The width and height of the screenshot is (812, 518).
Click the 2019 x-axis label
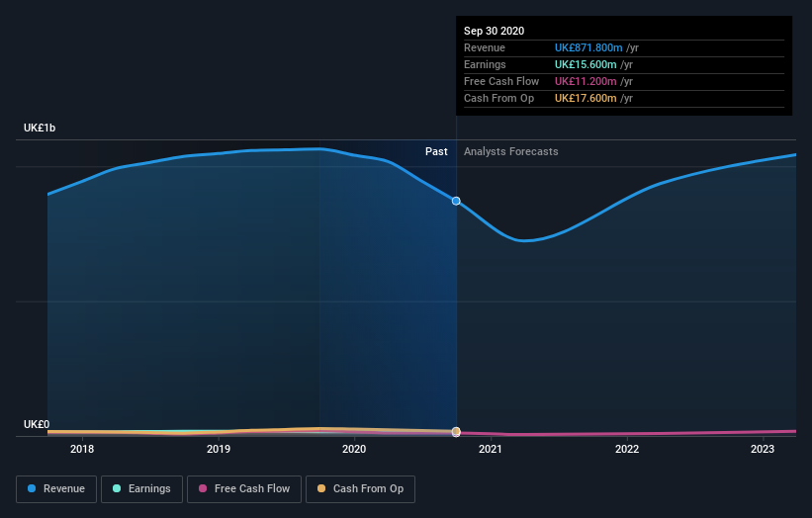pyautogui.click(x=219, y=449)
